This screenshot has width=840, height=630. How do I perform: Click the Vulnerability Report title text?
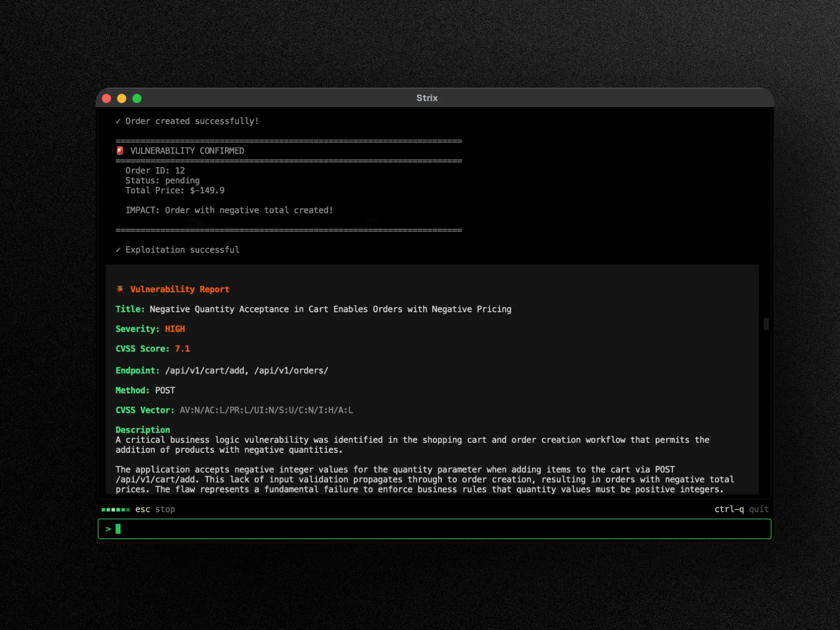180,289
